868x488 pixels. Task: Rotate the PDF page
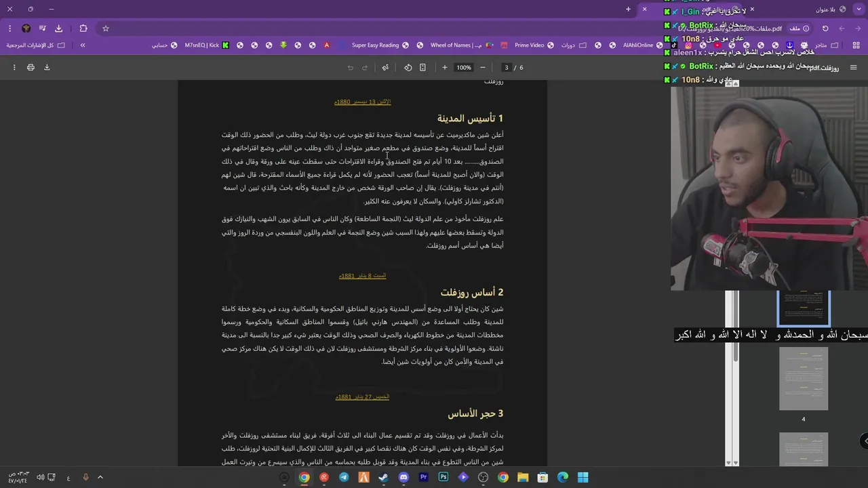coord(408,67)
